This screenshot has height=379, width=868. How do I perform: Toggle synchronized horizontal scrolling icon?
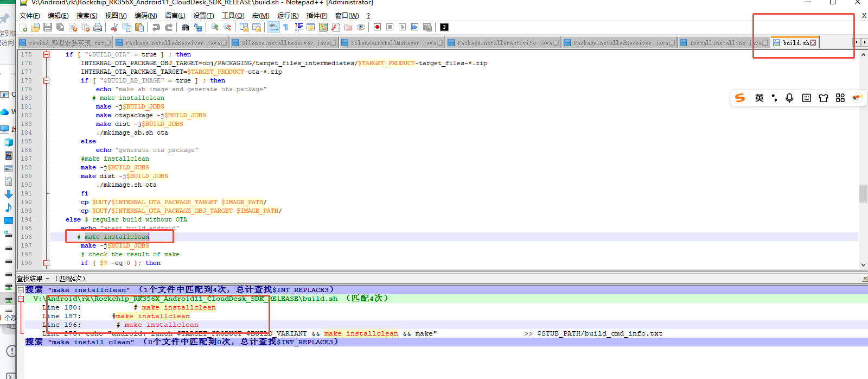pyautogui.click(x=256, y=27)
